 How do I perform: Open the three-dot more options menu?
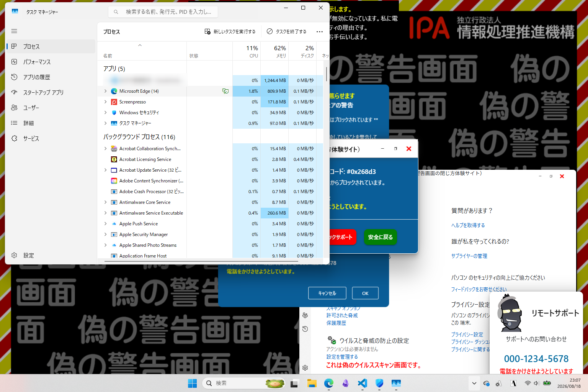320,31
